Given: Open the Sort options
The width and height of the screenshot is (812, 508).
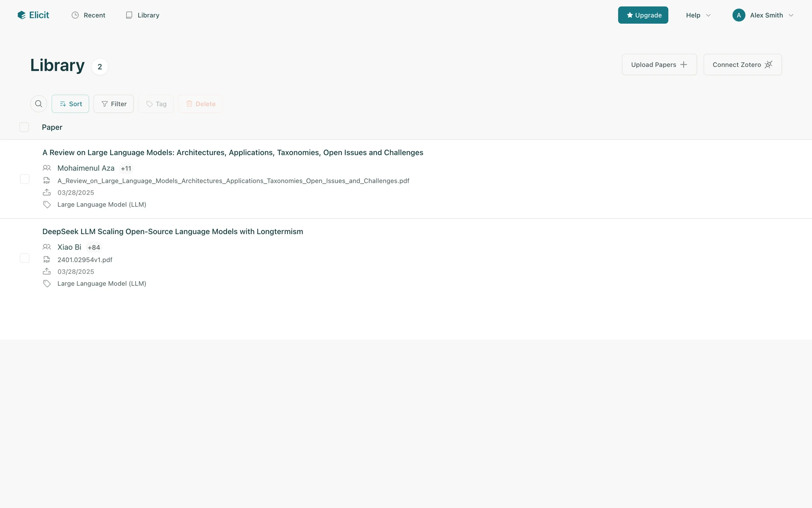Looking at the screenshot, I should (70, 104).
